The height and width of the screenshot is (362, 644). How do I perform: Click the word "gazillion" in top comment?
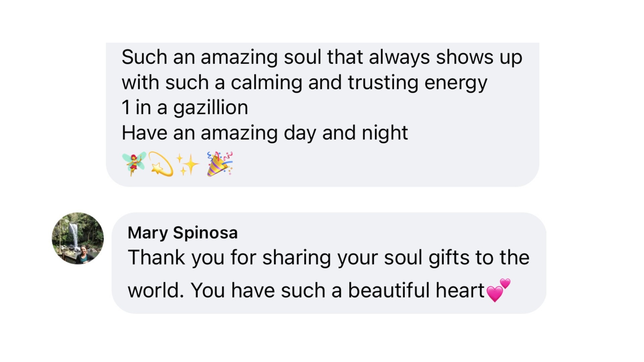tap(211, 108)
